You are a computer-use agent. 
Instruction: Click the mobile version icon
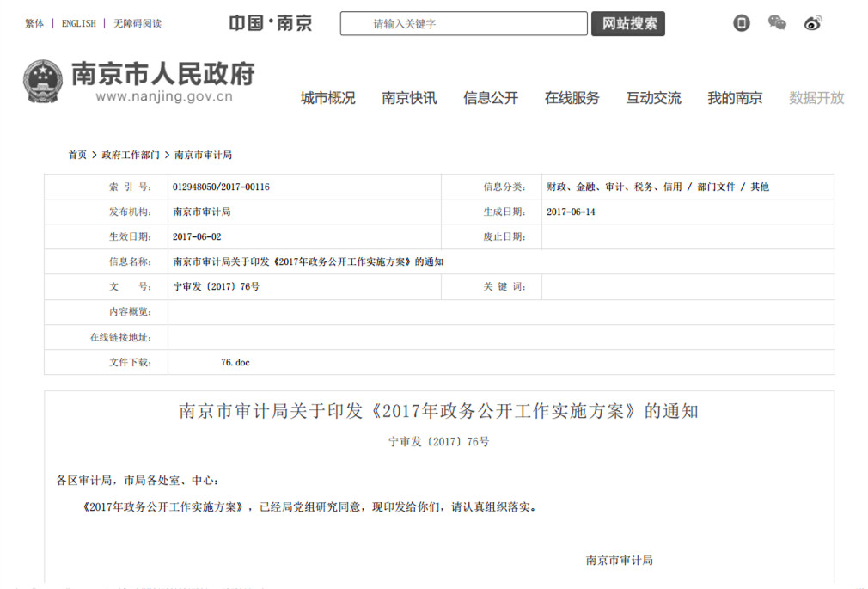coord(741,23)
